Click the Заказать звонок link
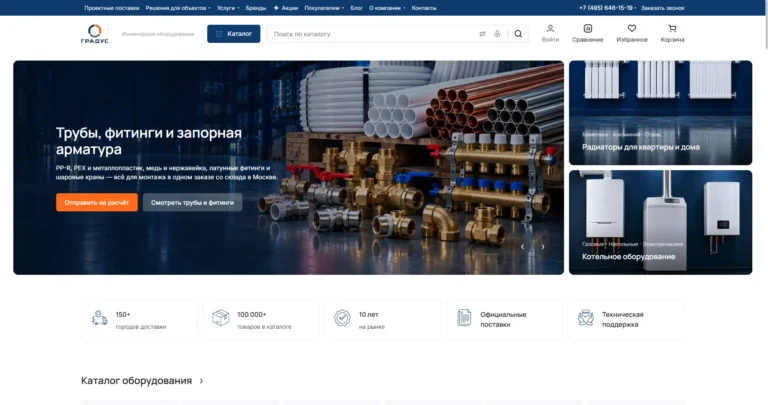The image size is (768, 405). [x=663, y=8]
